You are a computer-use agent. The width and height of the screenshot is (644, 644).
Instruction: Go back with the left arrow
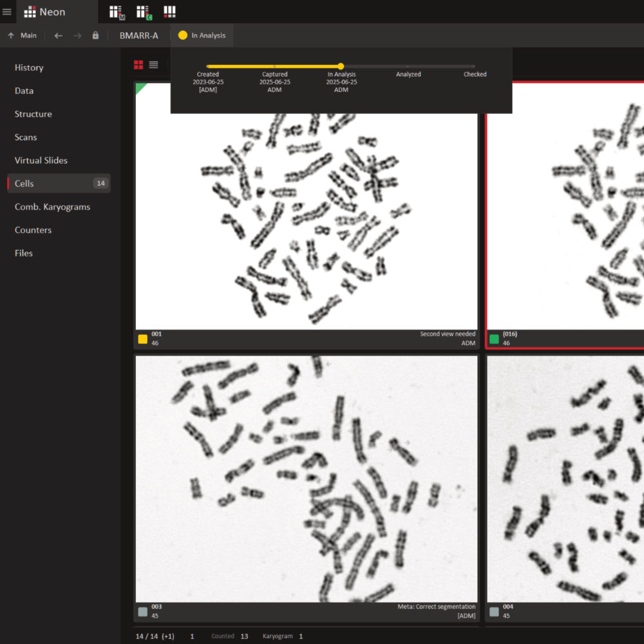click(59, 35)
